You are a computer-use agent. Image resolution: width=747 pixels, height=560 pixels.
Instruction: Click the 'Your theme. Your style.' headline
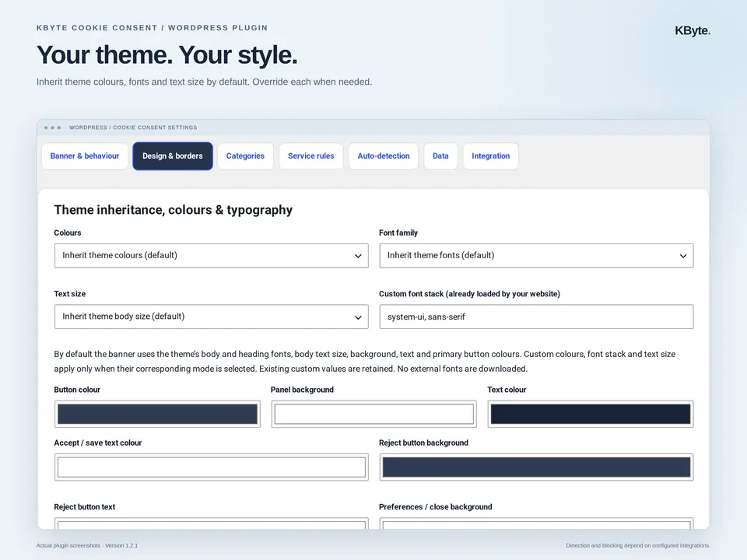(x=167, y=54)
